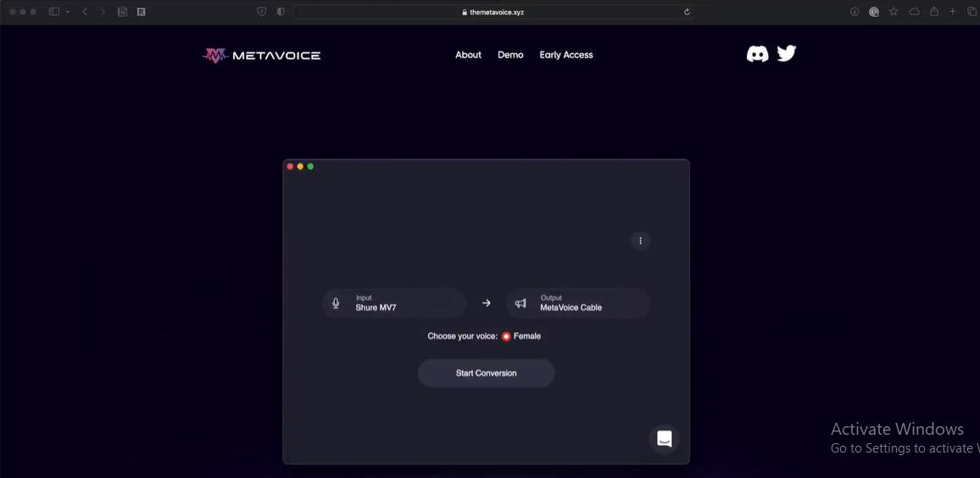Open the sidebar dropdown chevron in toolbar
Viewport: 980px width, 478px height.
pyautogui.click(x=68, y=12)
